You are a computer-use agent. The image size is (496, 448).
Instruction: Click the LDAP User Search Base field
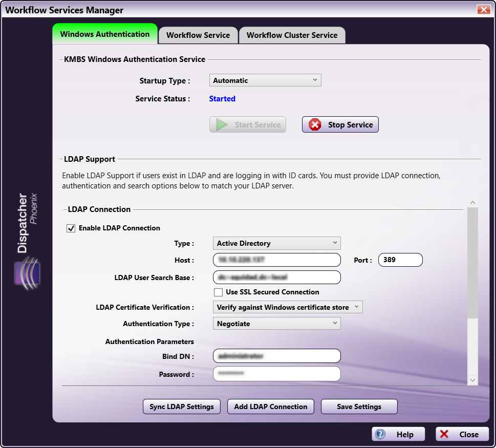tap(277, 277)
